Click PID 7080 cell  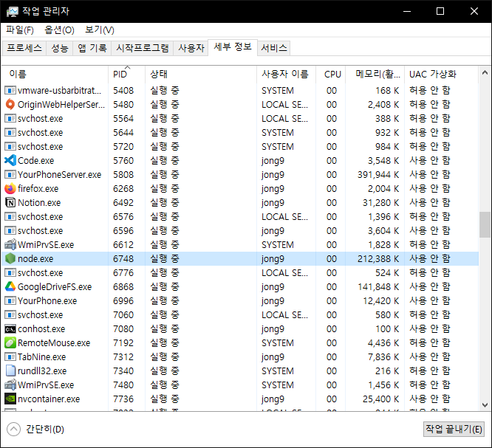tap(123, 329)
